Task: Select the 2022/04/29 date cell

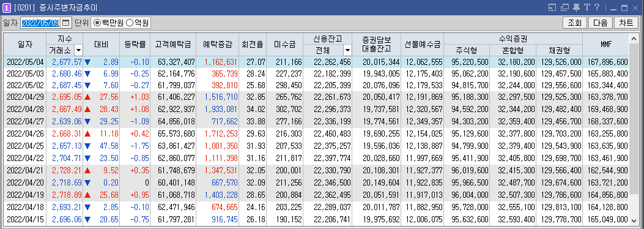Action: (x=25, y=97)
